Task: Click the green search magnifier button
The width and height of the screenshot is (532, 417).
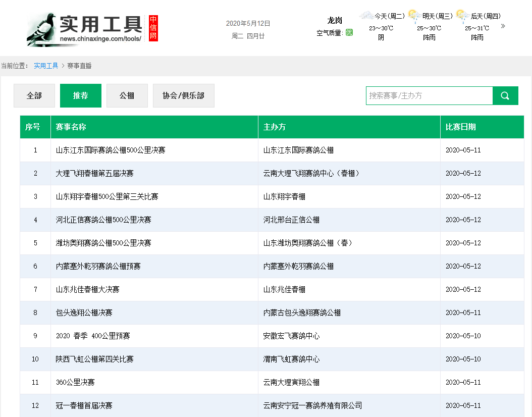Action: point(505,96)
